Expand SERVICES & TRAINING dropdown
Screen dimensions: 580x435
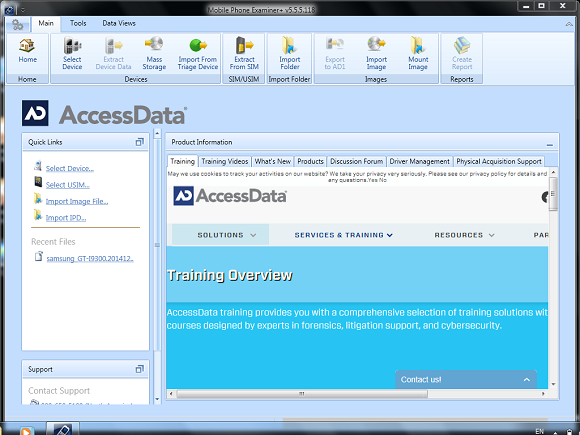[x=343, y=235]
